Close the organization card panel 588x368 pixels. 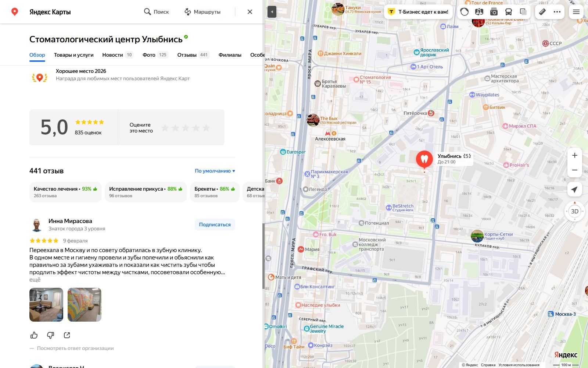tap(250, 12)
